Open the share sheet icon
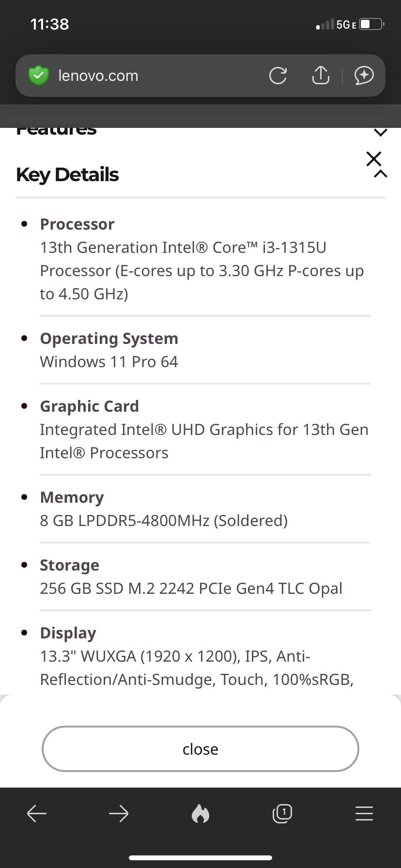Screen dimensions: 401x868 tap(321, 75)
